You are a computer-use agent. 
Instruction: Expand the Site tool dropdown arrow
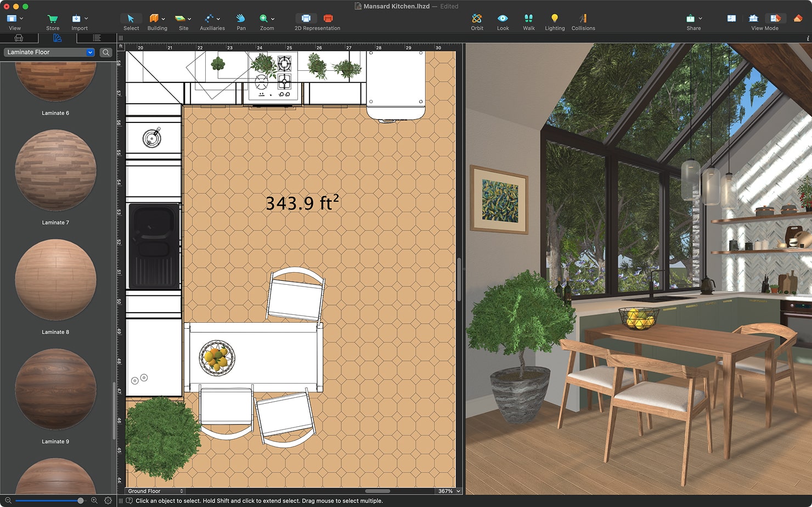[189, 19]
